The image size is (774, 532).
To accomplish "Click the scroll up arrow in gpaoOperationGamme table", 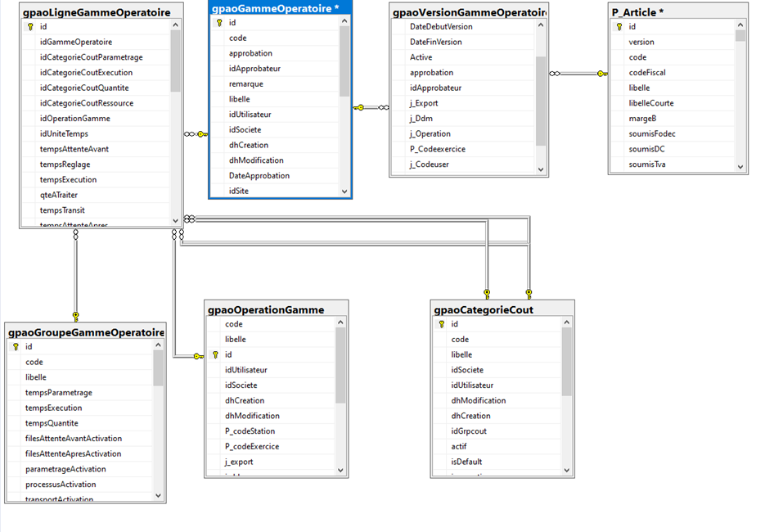I will tap(341, 324).
